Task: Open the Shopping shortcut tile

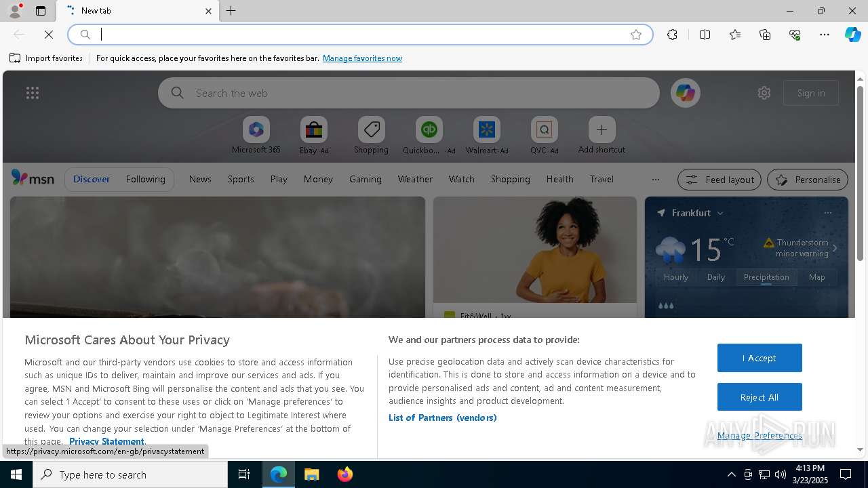Action: (x=371, y=135)
